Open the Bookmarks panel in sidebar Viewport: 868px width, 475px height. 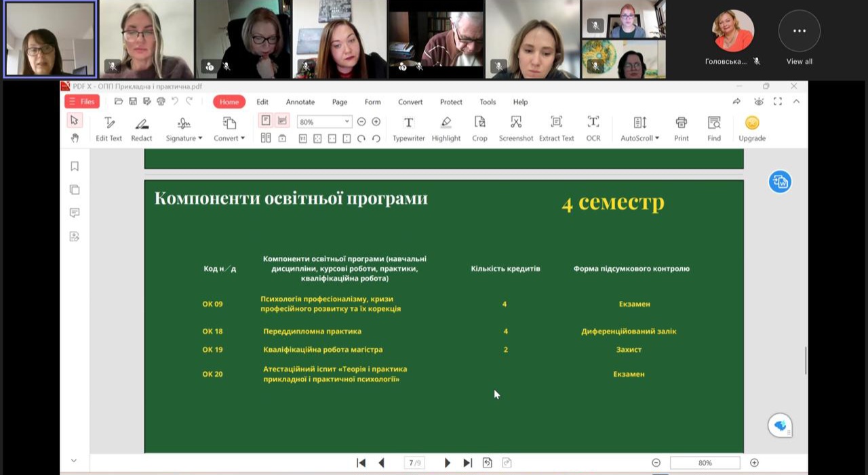click(x=75, y=167)
